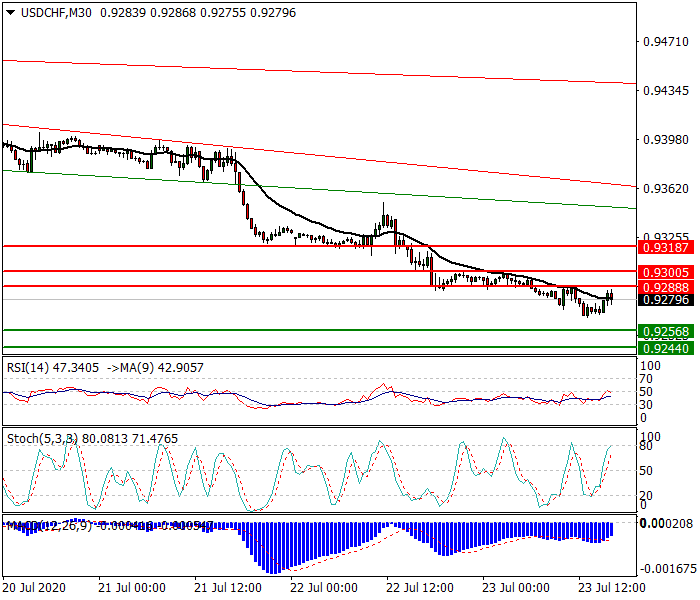Image resolution: width=700 pixels, height=600 pixels.
Task: Select the 21 Jul 00:00 time axis label
Action: click(x=132, y=588)
